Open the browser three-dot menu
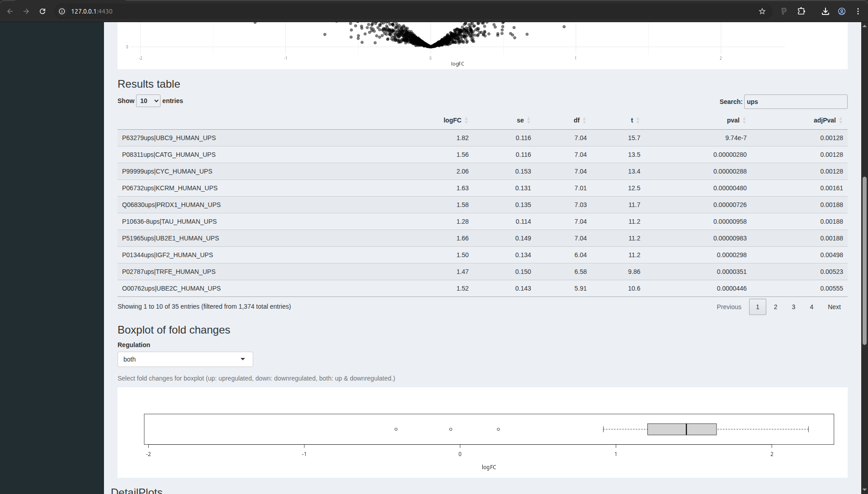The height and width of the screenshot is (494, 868). 858,11
